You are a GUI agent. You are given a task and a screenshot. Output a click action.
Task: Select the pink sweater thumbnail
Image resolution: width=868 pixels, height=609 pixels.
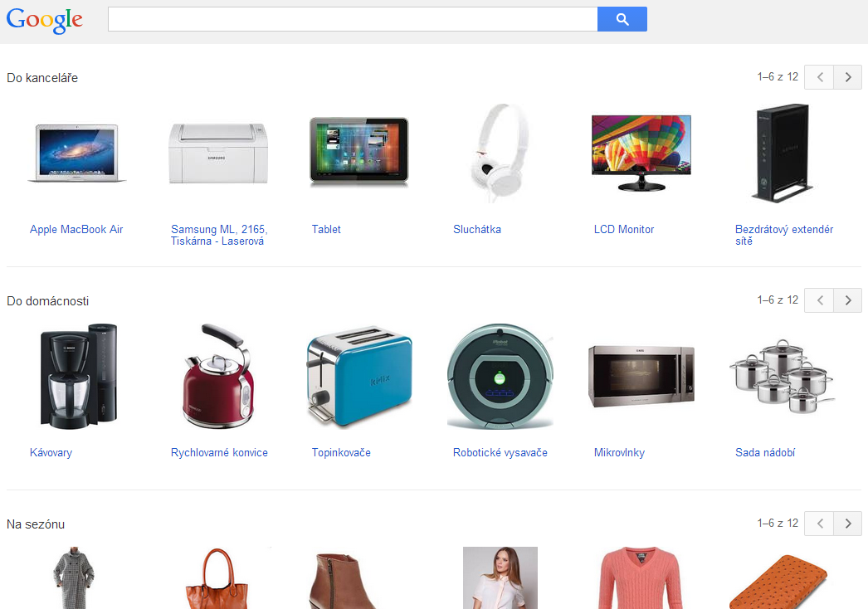pyautogui.click(x=641, y=578)
